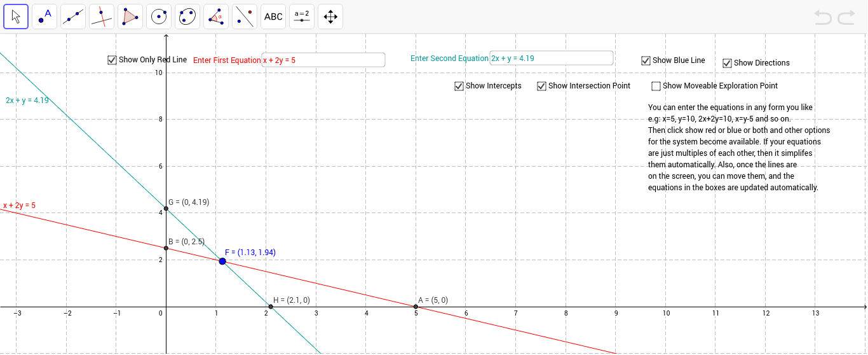Select the Line through two points tool
This screenshot has height=355, width=868.
pyautogui.click(x=73, y=17)
